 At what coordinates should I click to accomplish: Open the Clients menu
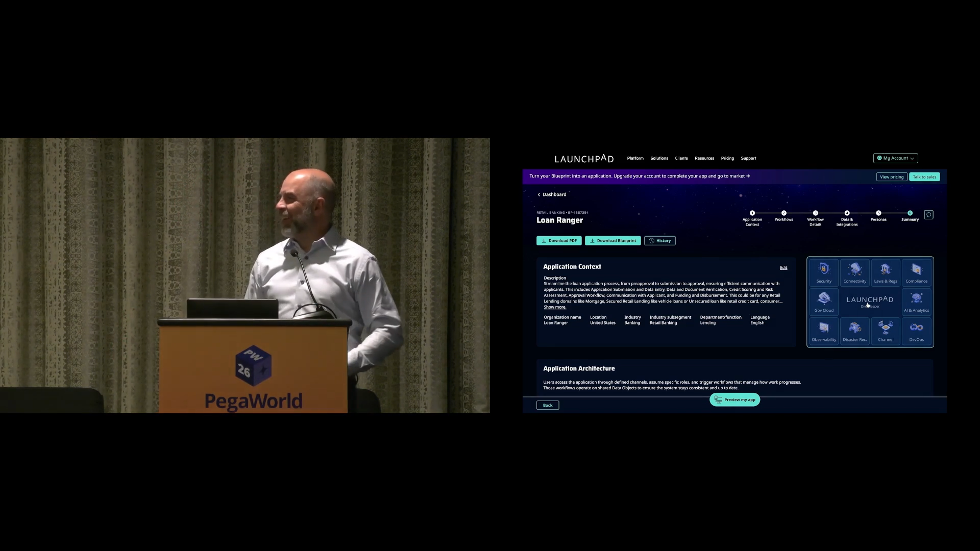point(681,158)
